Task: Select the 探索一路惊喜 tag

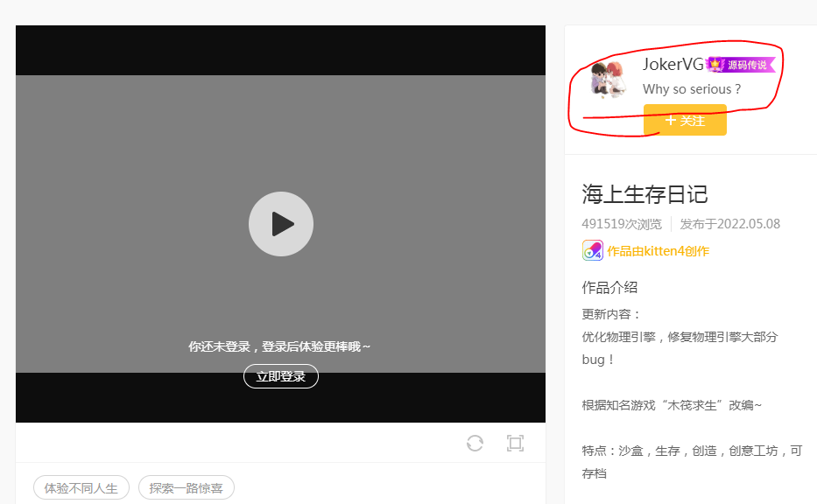Action: click(x=186, y=488)
